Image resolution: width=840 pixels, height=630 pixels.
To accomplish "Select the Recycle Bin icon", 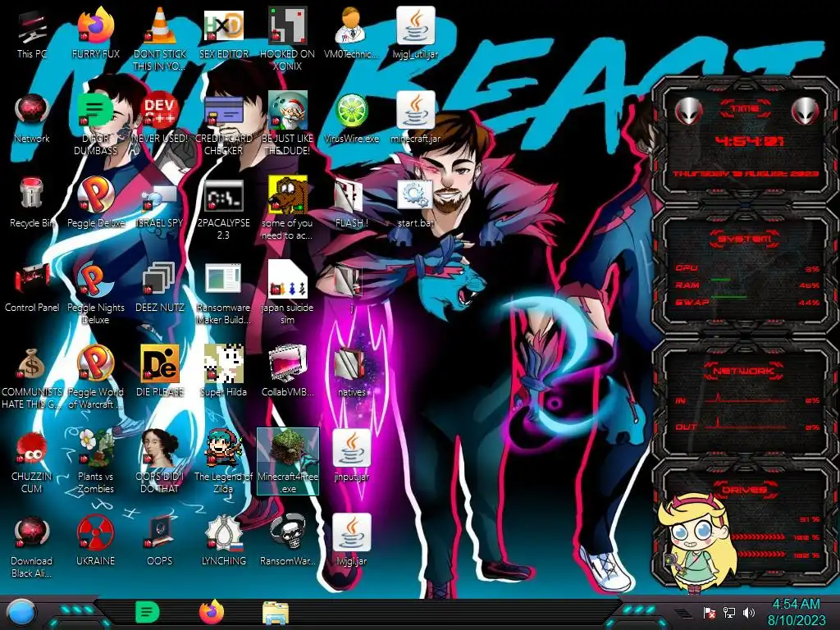I will pos(32,203).
